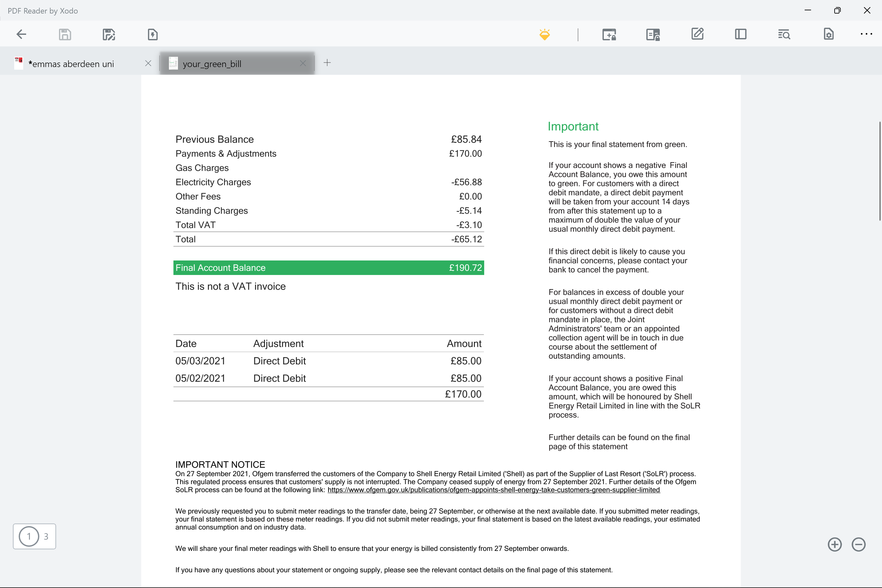The width and height of the screenshot is (882, 588).
Task: Click the Save As icon
Action: (x=109, y=34)
